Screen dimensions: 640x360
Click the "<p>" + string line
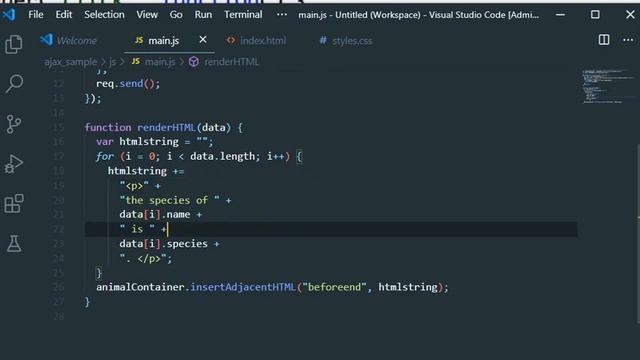140,186
